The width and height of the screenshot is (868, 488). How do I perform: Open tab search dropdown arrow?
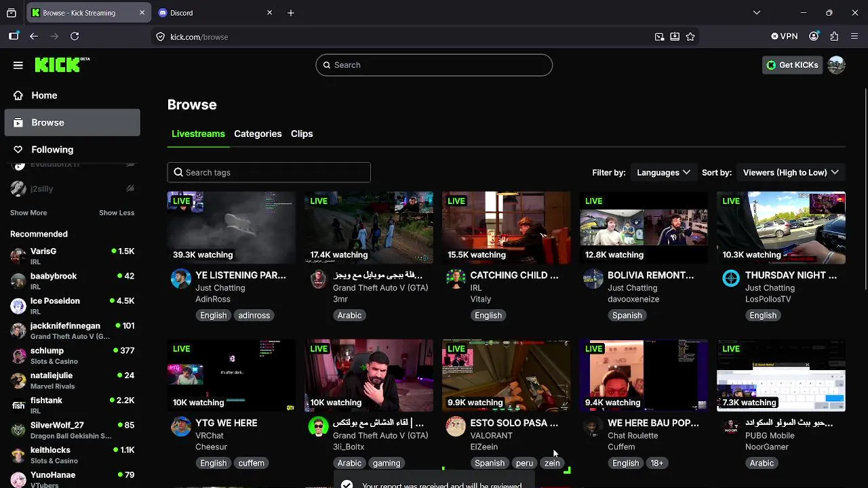click(757, 13)
